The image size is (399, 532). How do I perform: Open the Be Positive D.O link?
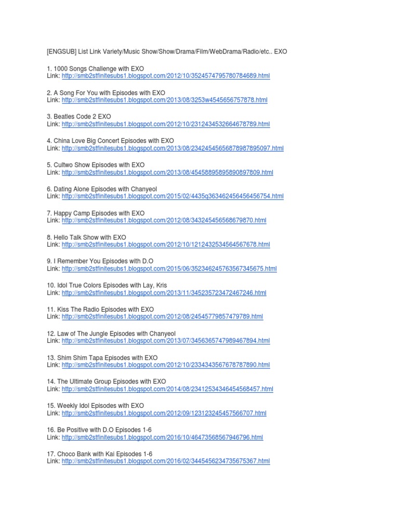point(162,437)
